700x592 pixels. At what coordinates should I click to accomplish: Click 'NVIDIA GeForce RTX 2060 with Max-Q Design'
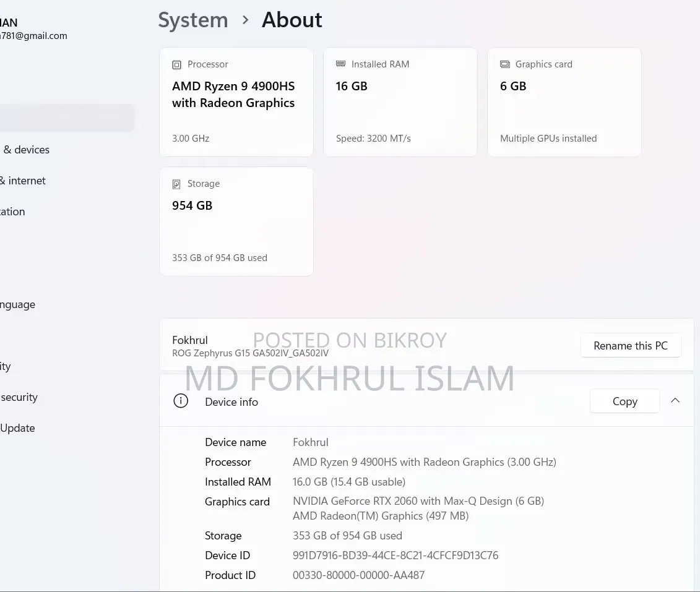tap(402, 501)
